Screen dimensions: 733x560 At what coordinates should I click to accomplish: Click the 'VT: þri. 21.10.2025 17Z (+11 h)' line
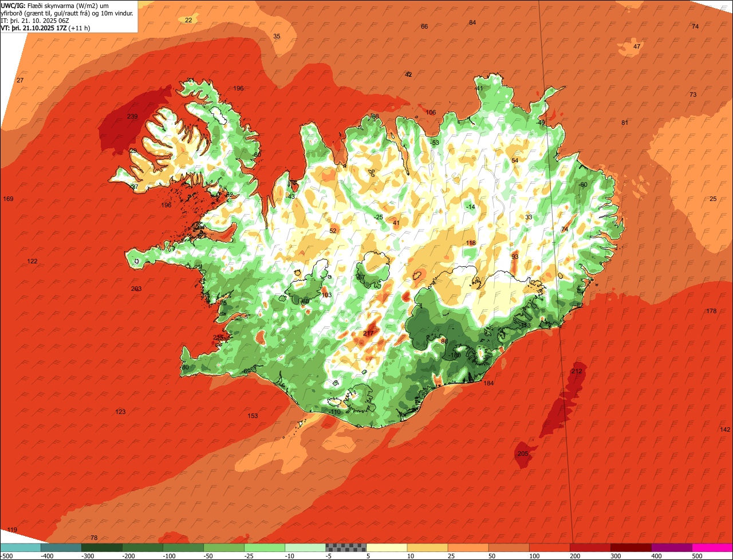[x=45, y=27]
